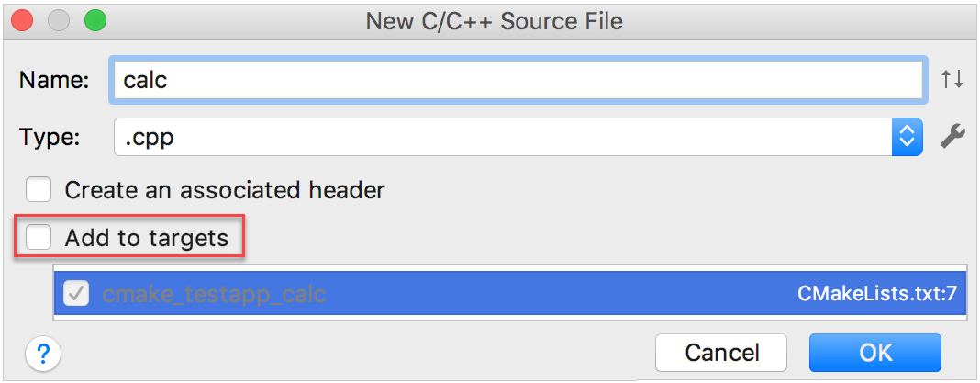Click the Add to targets label text
This screenshot has height=383, width=980.
point(146,238)
